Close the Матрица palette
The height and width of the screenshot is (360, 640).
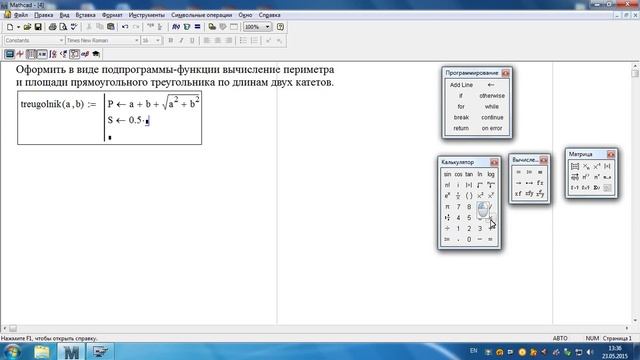[611, 154]
